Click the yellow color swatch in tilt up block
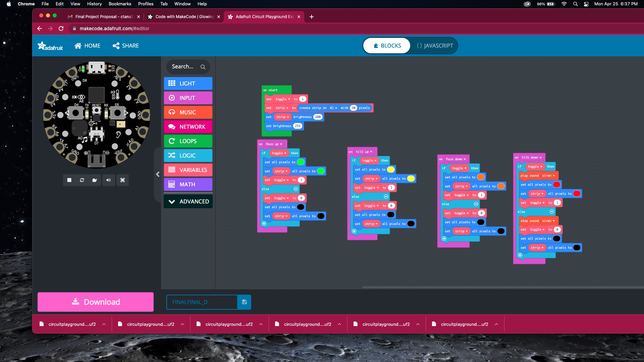This screenshot has width=644, height=362. [x=391, y=170]
